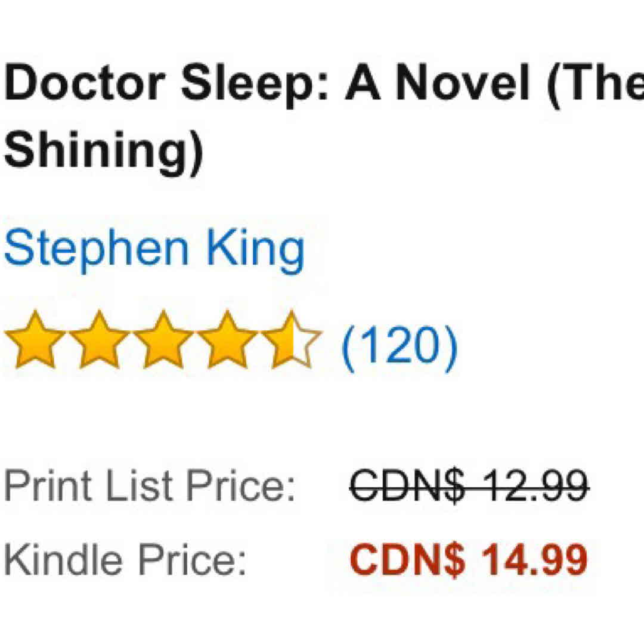Click the struck-through CDN$ 12.99 price
The width and height of the screenshot is (644, 644).
pyautogui.click(x=469, y=486)
